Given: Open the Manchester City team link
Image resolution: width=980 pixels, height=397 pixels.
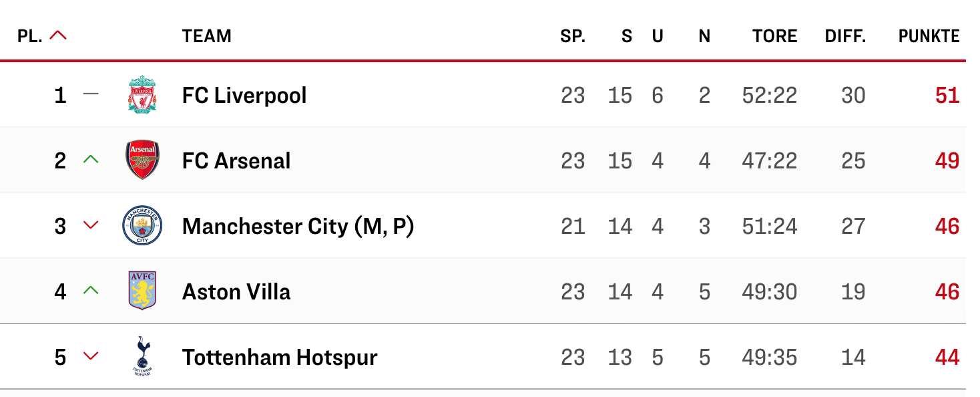Looking at the screenshot, I should tap(298, 227).
